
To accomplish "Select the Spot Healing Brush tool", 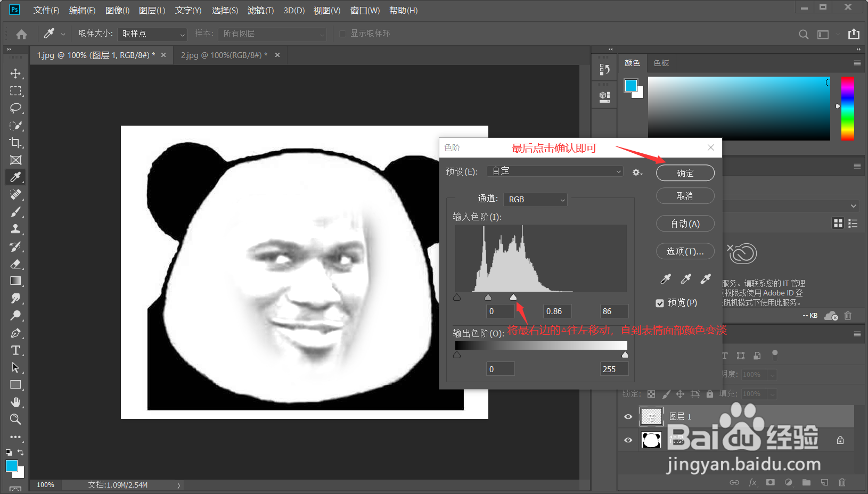I will click(x=15, y=194).
